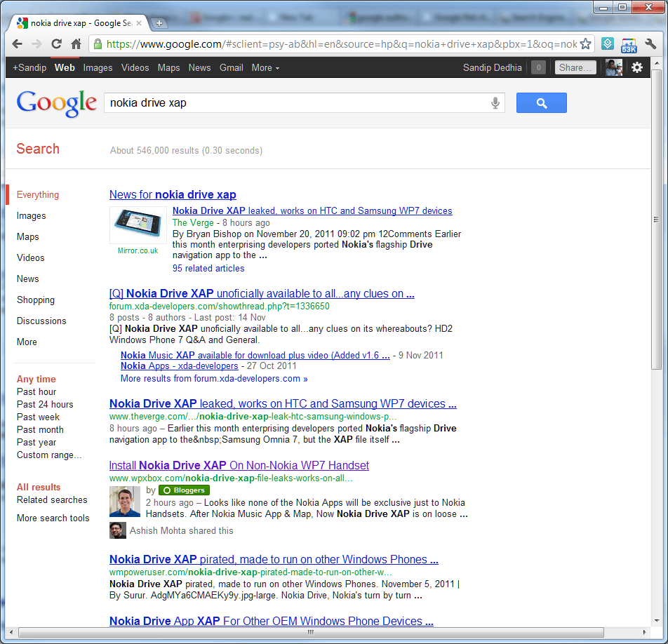Open the profile photo in Google bar
This screenshot has height=644, width=668.
pyautogui.click(x=614, y=67)
